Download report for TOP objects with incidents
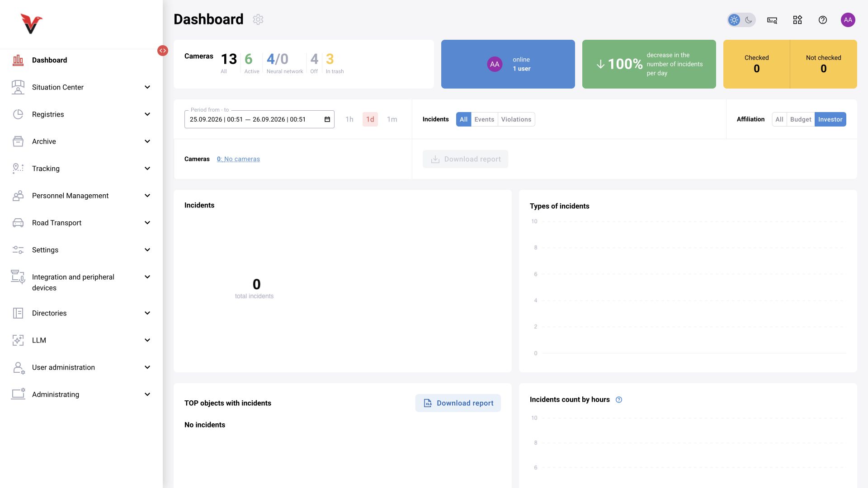The image size is (868, 488). click(458, 403)
